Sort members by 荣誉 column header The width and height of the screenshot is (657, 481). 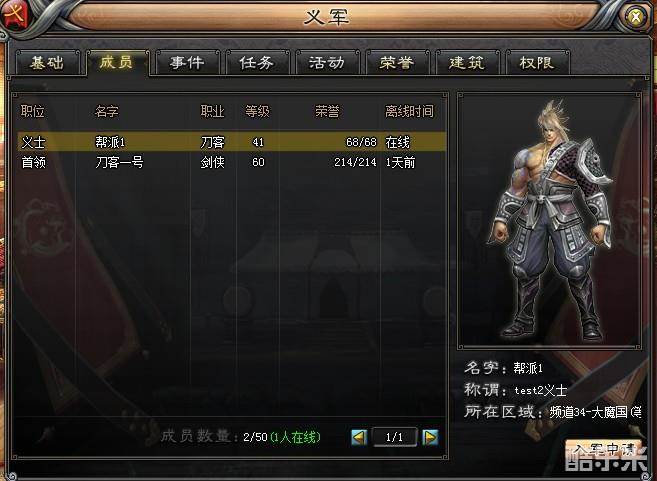pyautogui.click(x=327, y=111)
